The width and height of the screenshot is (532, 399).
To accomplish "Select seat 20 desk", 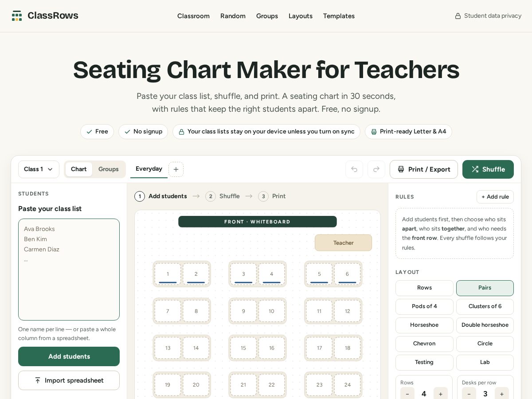I will tap(196, 385).
